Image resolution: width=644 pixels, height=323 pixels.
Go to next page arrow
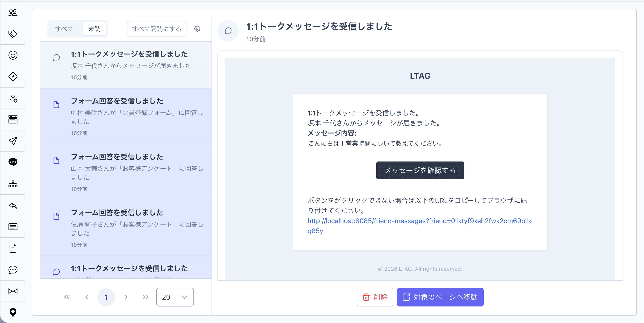tap(126, 297)
